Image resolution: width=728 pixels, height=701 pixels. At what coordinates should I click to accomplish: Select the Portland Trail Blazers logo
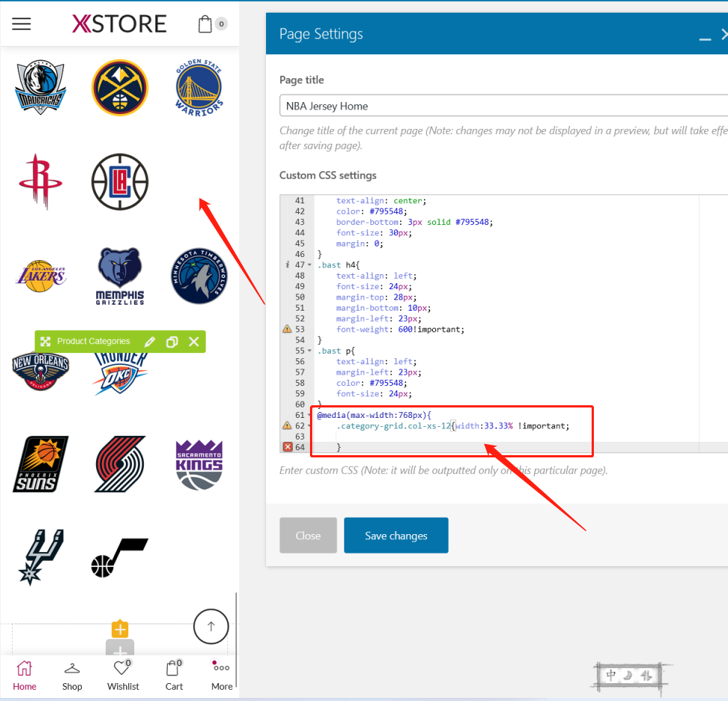click(120, 464)
